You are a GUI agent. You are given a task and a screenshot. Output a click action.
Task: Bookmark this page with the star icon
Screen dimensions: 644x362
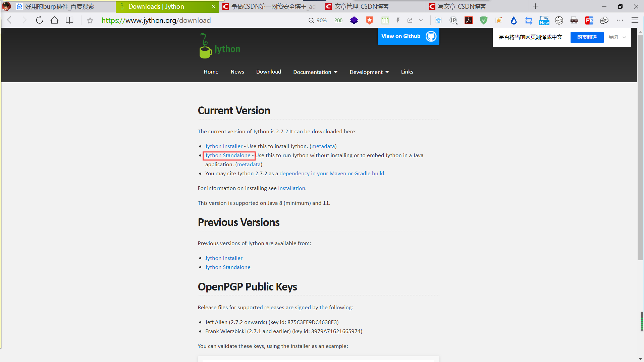(90, 20)
